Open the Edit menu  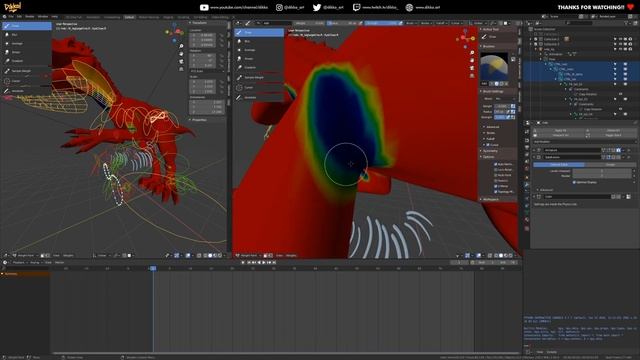coord(19,17)
